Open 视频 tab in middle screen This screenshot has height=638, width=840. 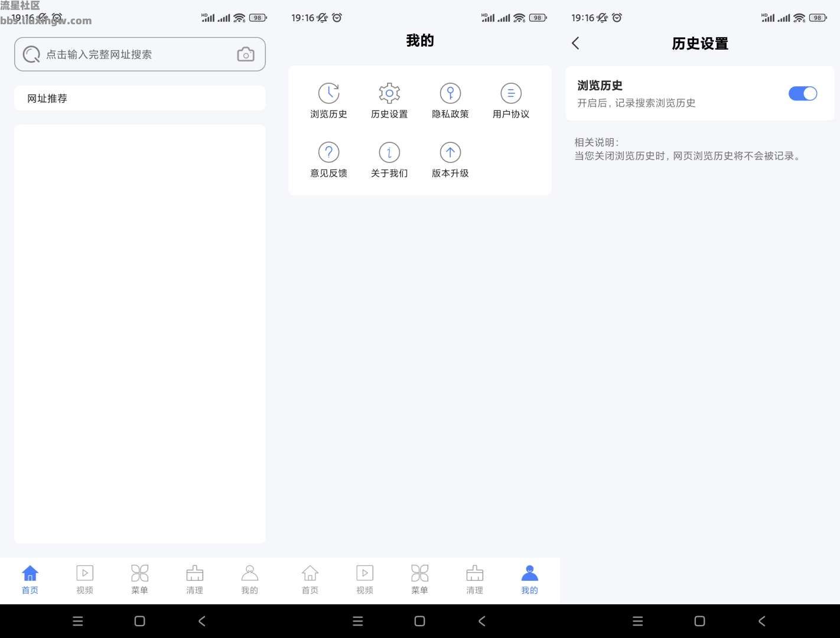tap(365, 580)
